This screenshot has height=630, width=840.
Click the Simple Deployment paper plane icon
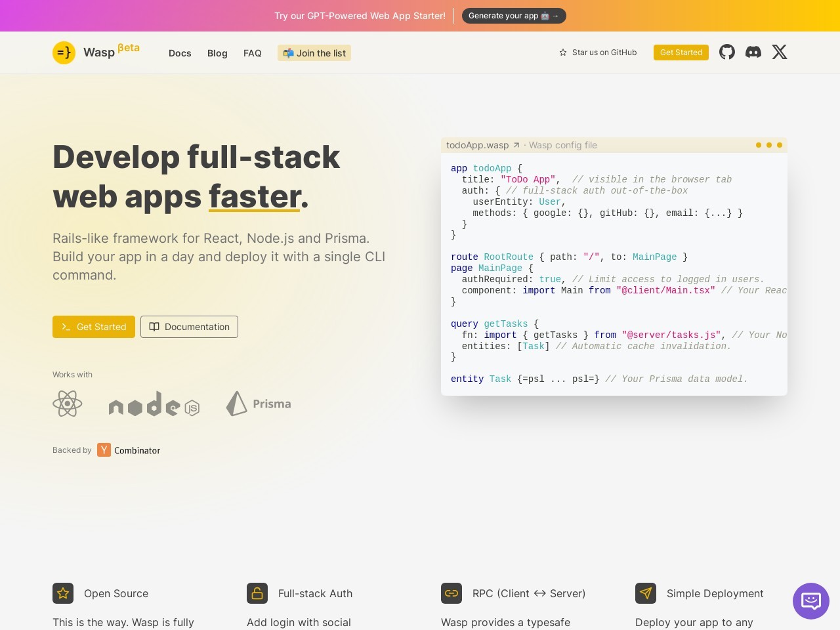[646, 593]
